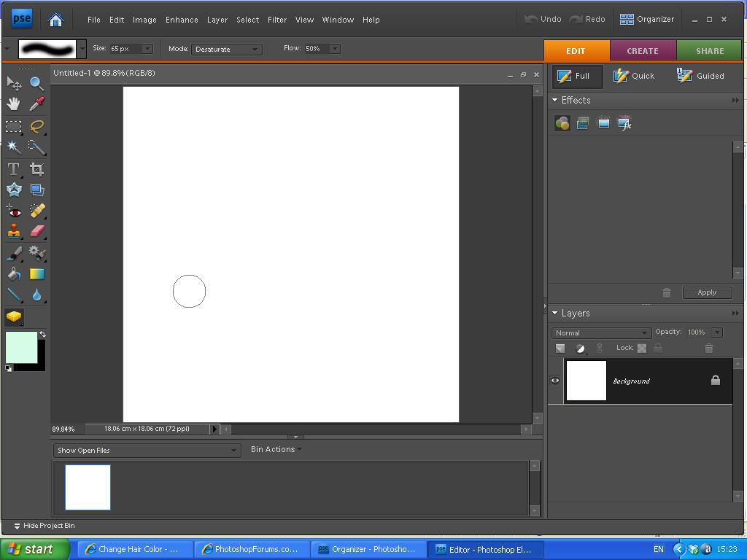747x560 pixels.
Task: Open the Organizer
Action: point(647,19)
